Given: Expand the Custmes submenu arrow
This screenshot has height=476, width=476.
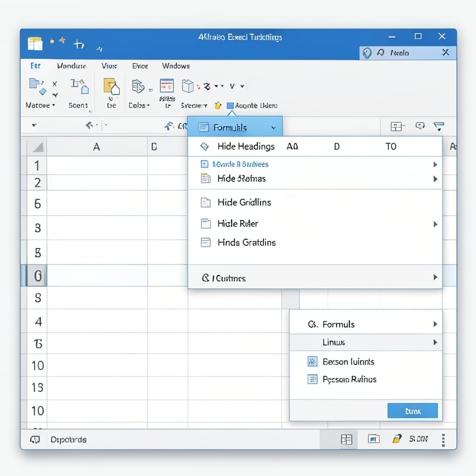Looking at the screenshot, I should [x=435, y=277].
